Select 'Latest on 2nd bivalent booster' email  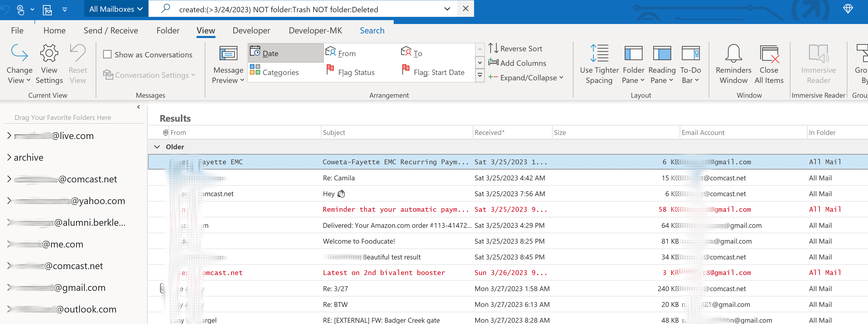point(508,272)
